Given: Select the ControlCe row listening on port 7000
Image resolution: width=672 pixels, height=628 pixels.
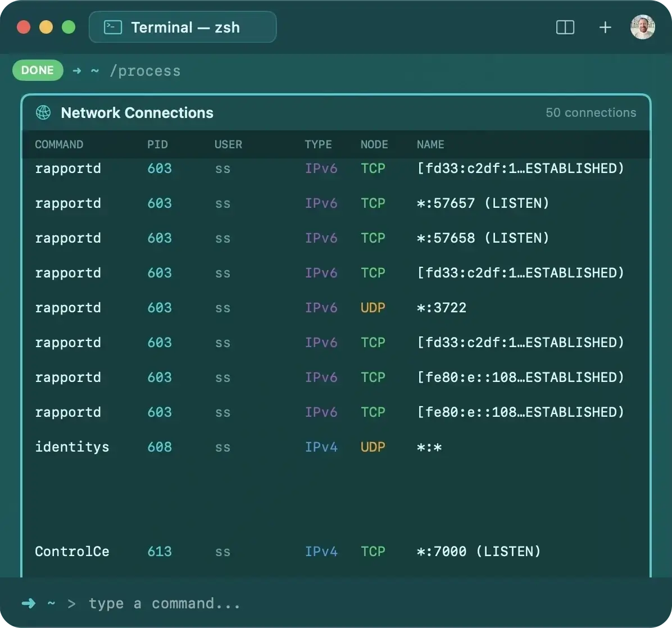Looking at the screenshot, I should (225, 552).
